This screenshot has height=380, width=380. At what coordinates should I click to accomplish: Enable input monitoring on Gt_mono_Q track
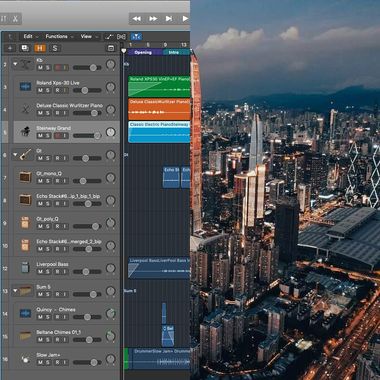(65, 181)
